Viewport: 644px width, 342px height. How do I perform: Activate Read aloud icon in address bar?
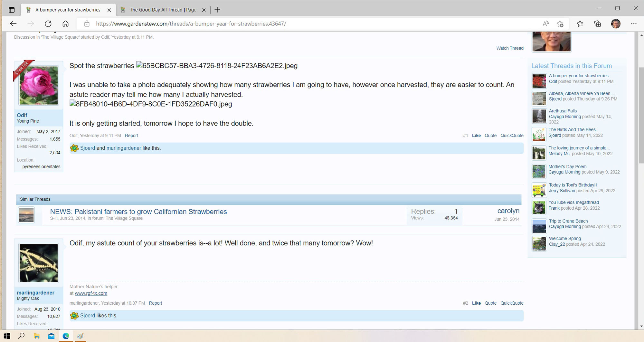pos(545,24)
